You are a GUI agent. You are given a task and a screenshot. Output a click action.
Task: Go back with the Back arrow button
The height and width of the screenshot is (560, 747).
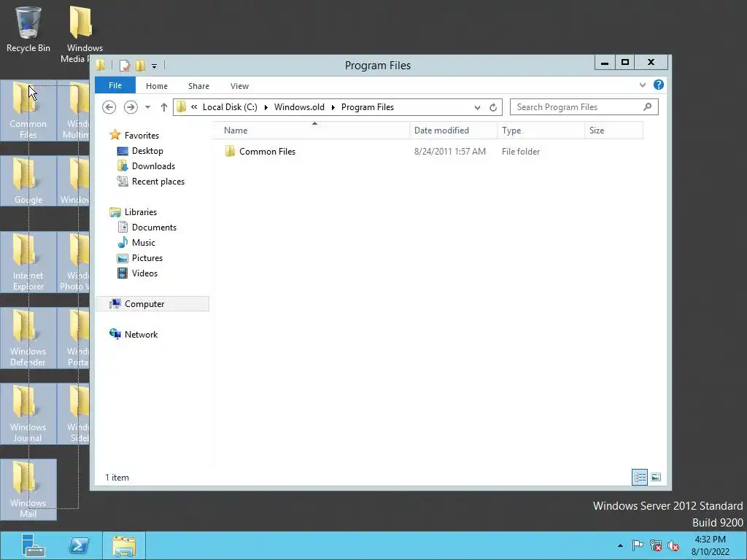point(109,107)
